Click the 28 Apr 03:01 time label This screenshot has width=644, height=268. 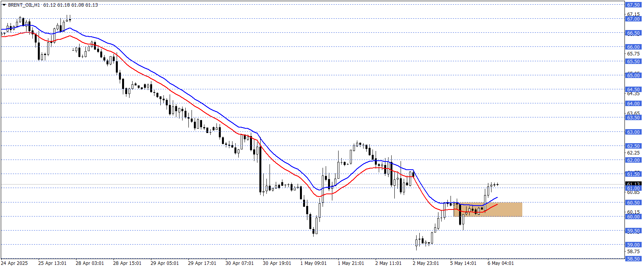(x=90, y=263)
